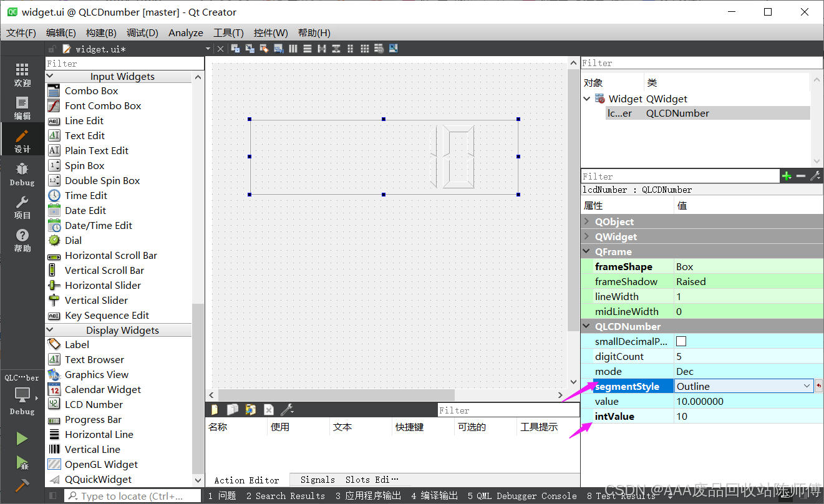Close the widget.ui document
The width and height of the screenshot is (824, 504).
pyautogui.click(x=220, y=49)
